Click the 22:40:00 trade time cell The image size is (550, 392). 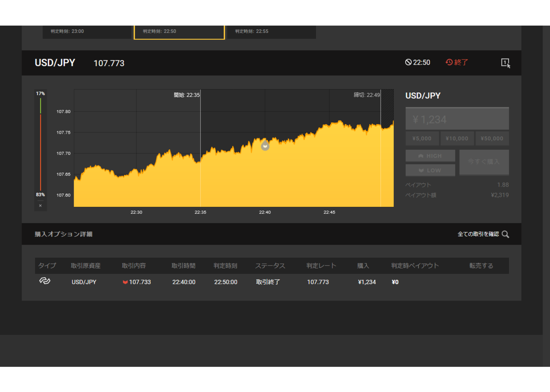click(x=184, y=282)
